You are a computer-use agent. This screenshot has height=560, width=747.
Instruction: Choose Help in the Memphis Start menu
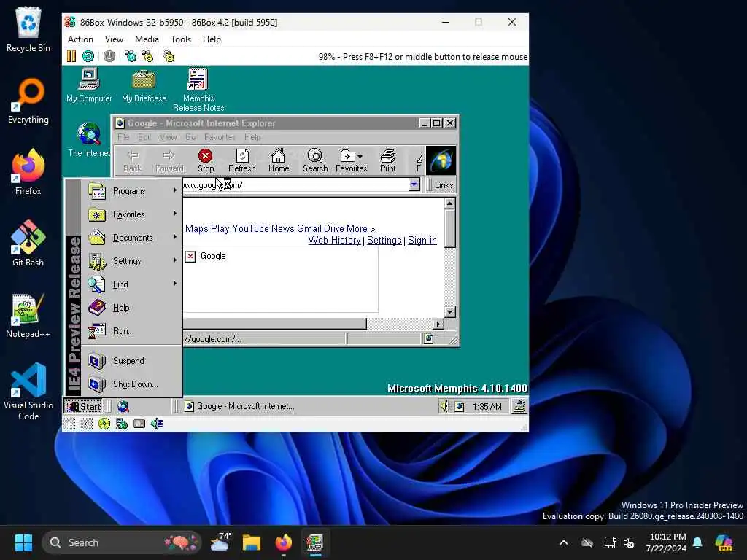[x=132, y=308]
